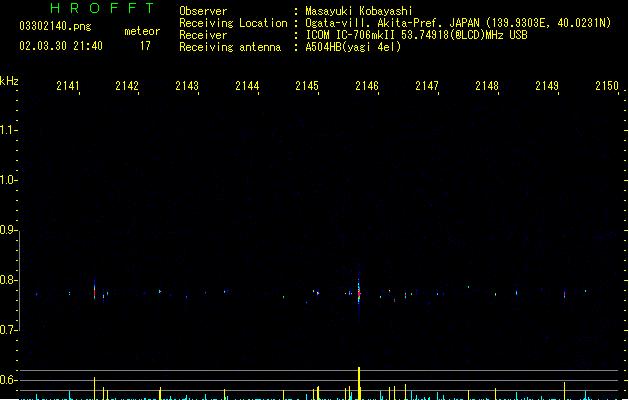
Task: Click the 2145 time axis label
Action: [307, 86]
